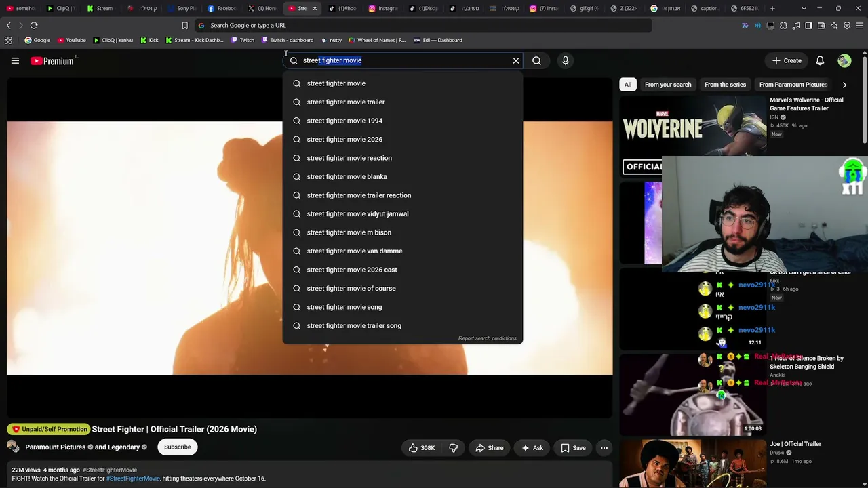Save the video to a playlist
This screenshot has height=488, width=868.
pos(573,447)
